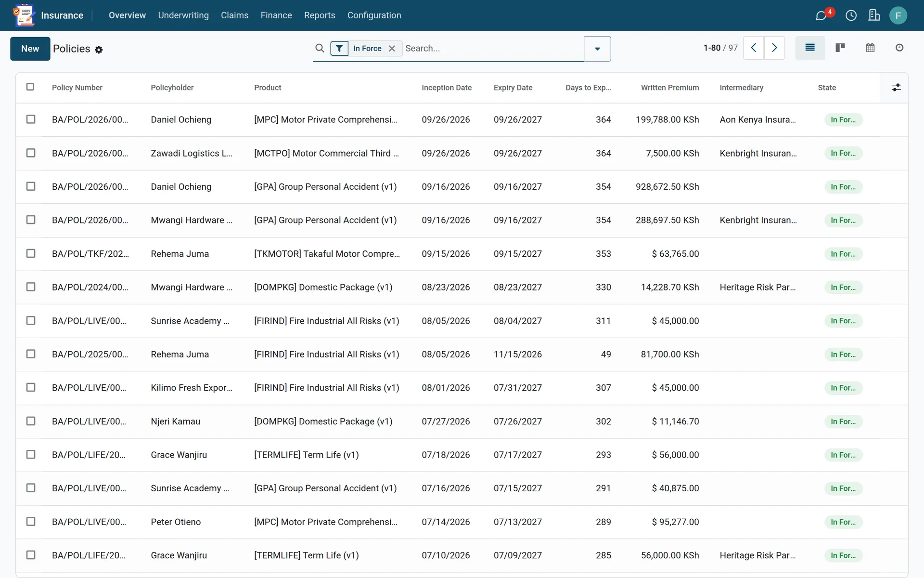Open the Overview menu
The width and height of the screenshot is (924, 578).
tap(127, 15)
